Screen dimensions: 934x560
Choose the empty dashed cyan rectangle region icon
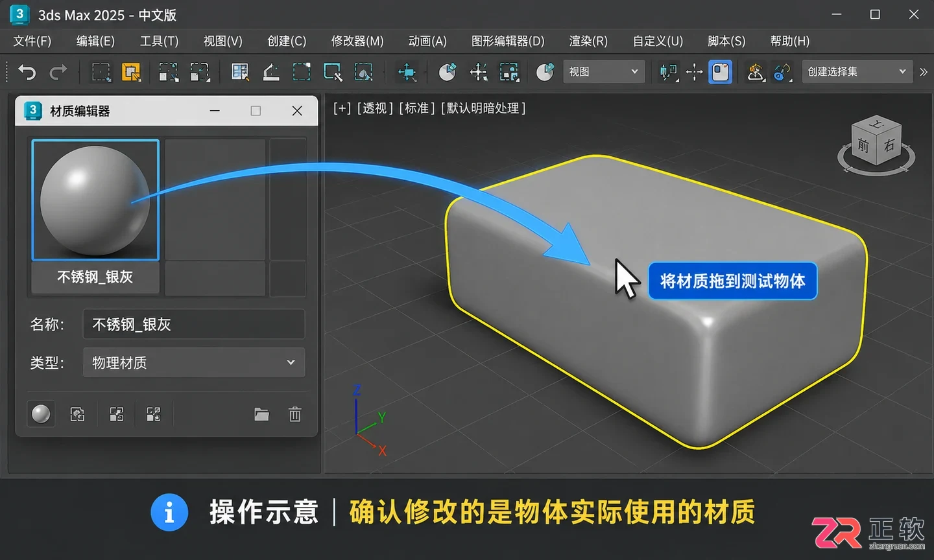click(302, 72)
